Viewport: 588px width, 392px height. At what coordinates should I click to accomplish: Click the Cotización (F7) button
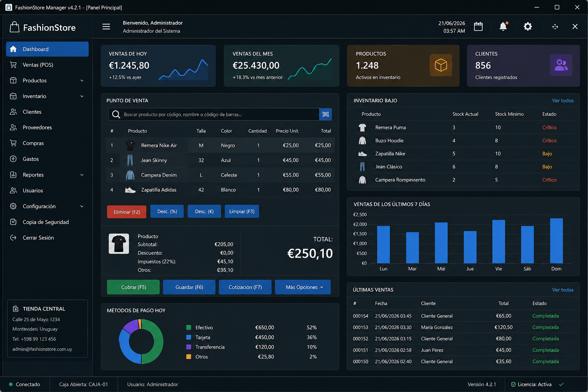[x=245, y=287]
